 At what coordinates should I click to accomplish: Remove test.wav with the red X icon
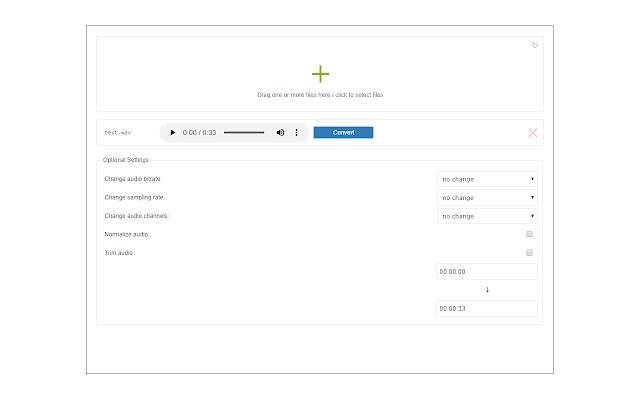click(x=532, y=132)
